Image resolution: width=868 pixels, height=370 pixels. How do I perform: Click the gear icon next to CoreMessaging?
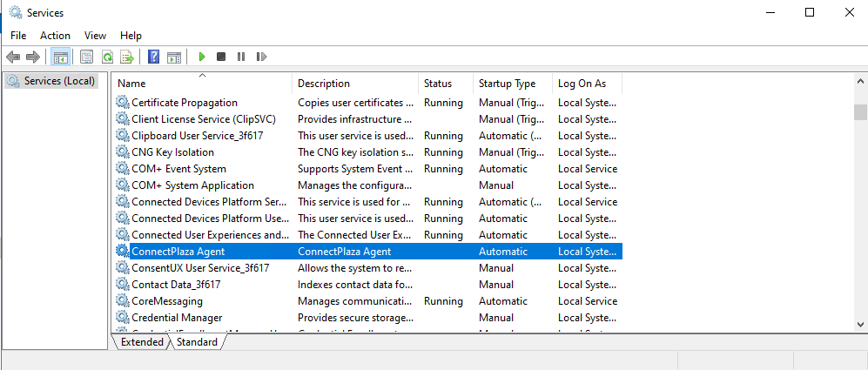tap(122, 300)
